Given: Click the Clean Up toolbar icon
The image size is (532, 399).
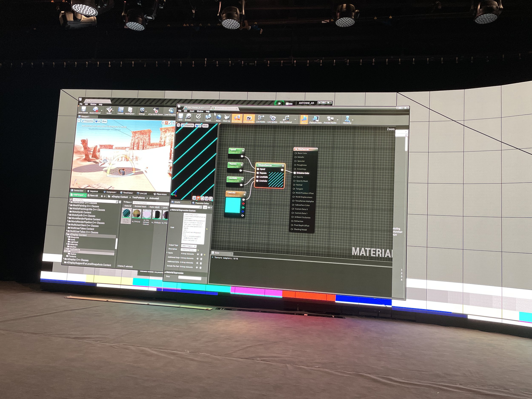Looking at the screenshot, I should click(226, 118).
